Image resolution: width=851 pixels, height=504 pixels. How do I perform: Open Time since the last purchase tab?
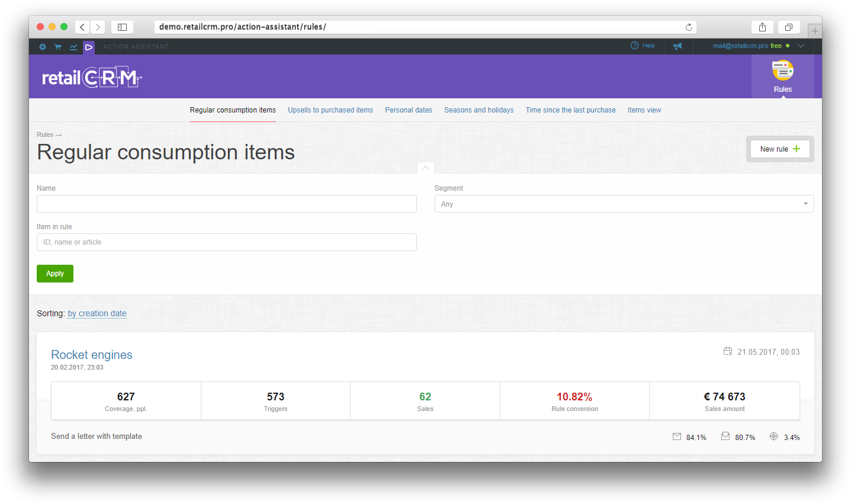tap(571, 110)
